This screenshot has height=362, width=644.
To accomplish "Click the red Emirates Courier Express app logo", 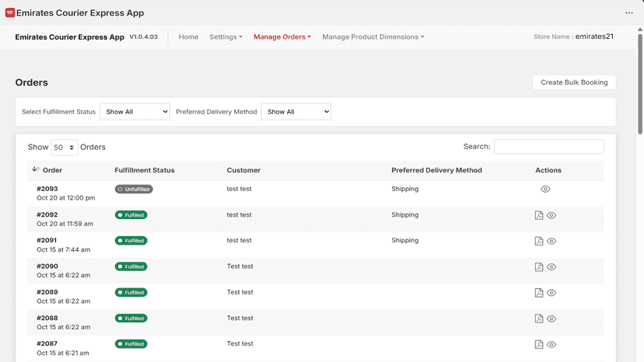I will click(x=10, y=12).
